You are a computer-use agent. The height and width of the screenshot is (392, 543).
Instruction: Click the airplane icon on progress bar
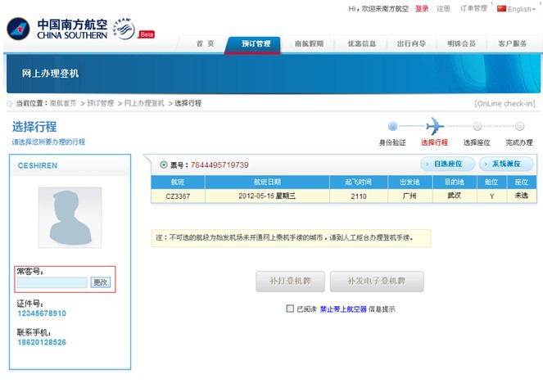(x=434, y=126)
